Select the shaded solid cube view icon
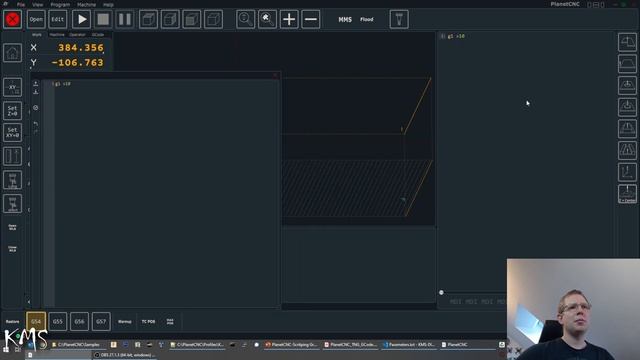 (x=191, y=19)
